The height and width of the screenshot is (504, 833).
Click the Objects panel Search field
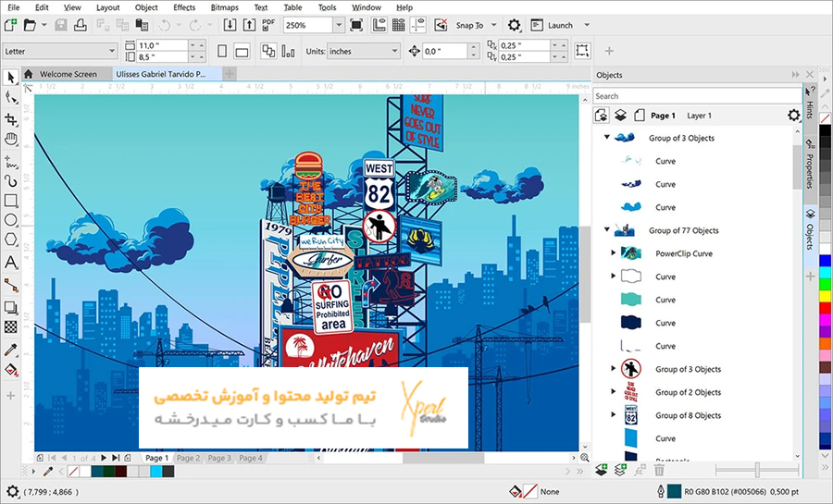(696, 96)
